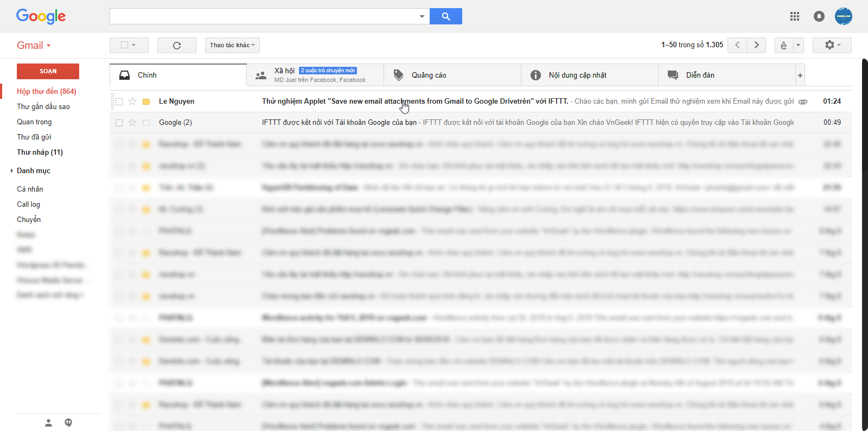Toggle importance marker on Le Nguyen email

tap(146, 102)
